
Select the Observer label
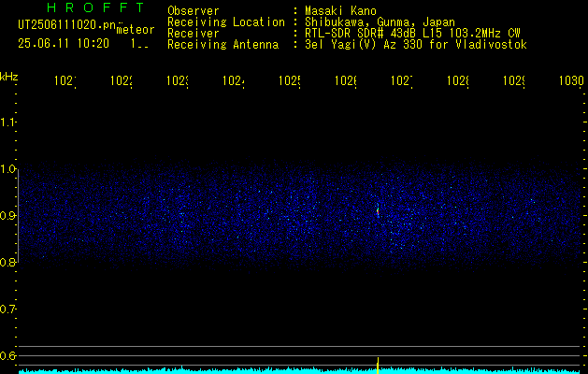194,11
